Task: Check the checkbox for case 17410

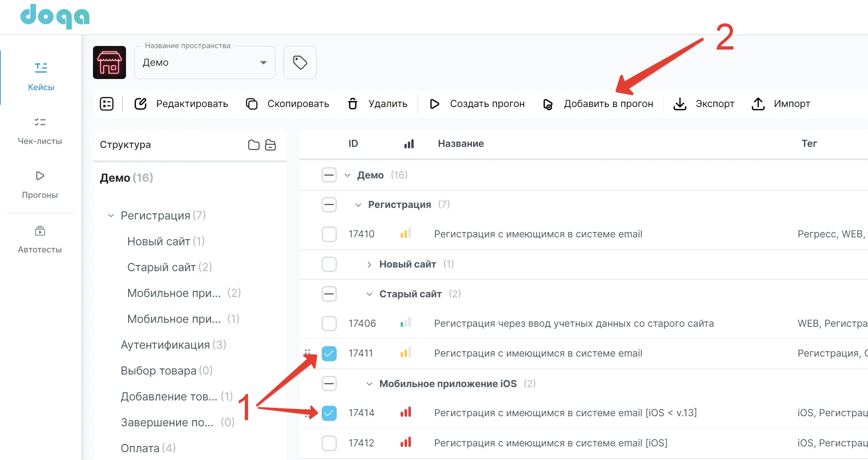Action: [x=329, y=234]
